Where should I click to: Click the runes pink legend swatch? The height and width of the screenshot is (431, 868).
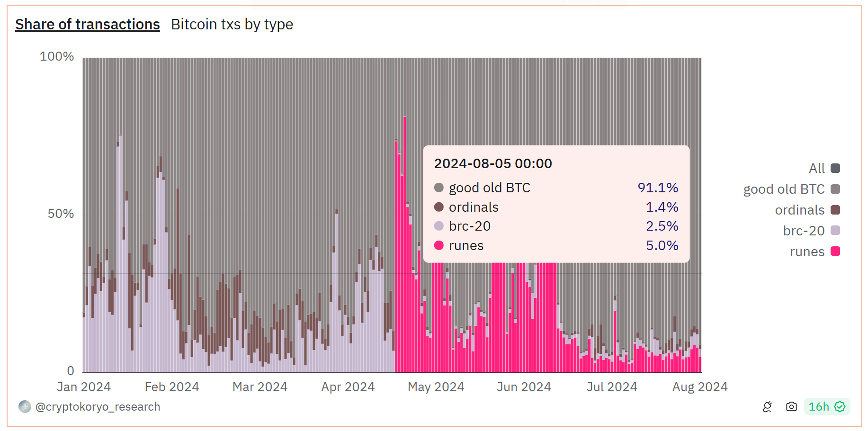click(x=835, y=251)
